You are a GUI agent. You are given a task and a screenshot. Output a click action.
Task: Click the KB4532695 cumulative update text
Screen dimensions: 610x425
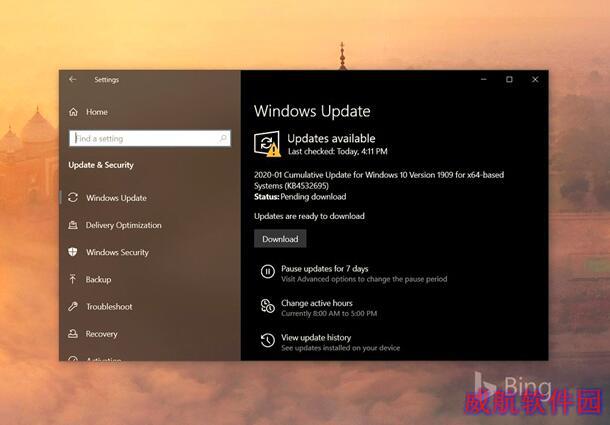379,180
